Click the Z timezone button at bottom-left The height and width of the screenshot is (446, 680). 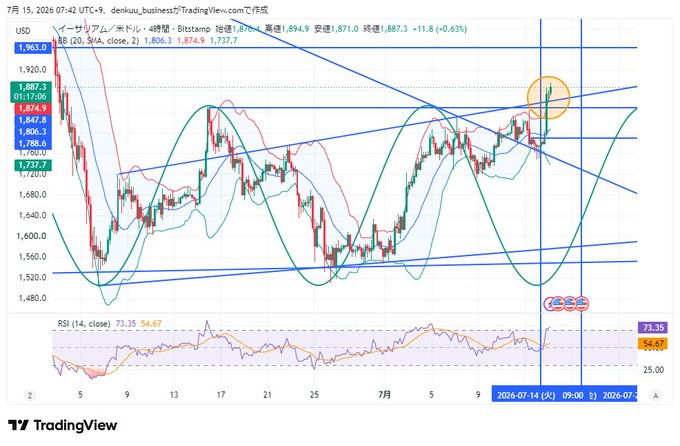[x=30, y=395]
